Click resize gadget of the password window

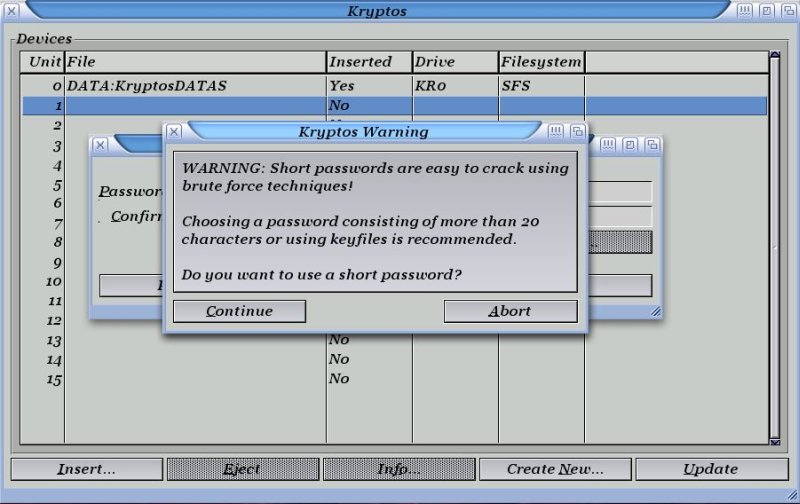[656, 311]
